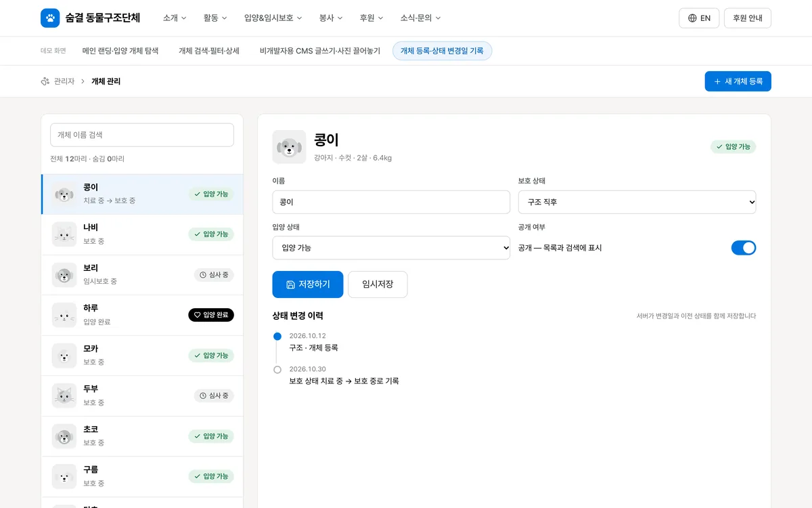Open 두부 cat avatar in list
The image size is (812, 508).
tap(64, 396)
